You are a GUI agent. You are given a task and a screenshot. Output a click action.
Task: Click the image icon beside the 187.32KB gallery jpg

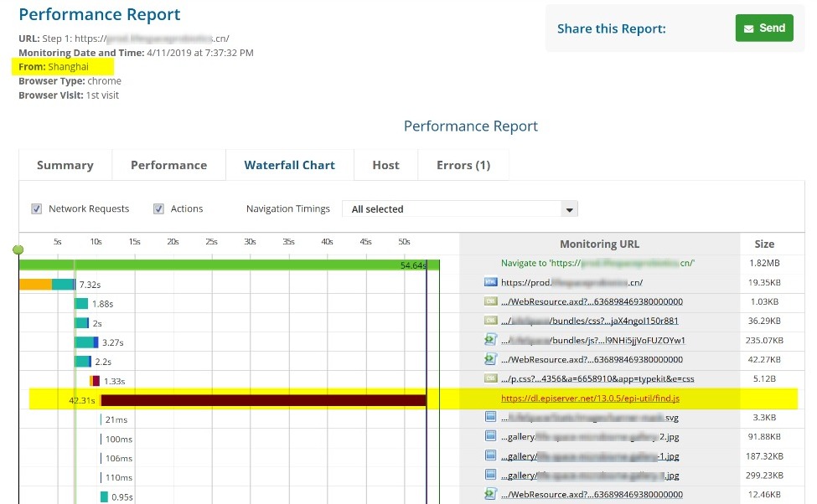[491, 455]
